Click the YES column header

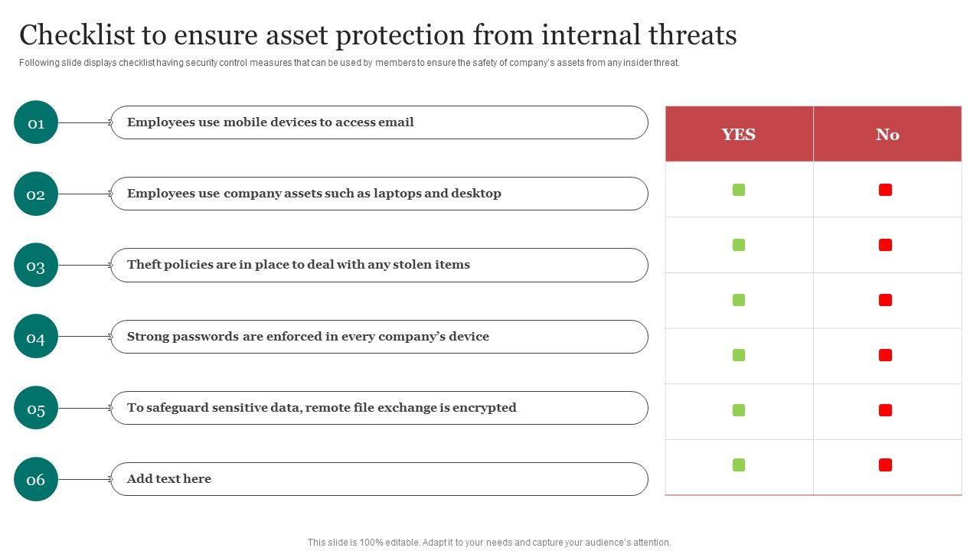pyautogui.click(x=739, y=135)
